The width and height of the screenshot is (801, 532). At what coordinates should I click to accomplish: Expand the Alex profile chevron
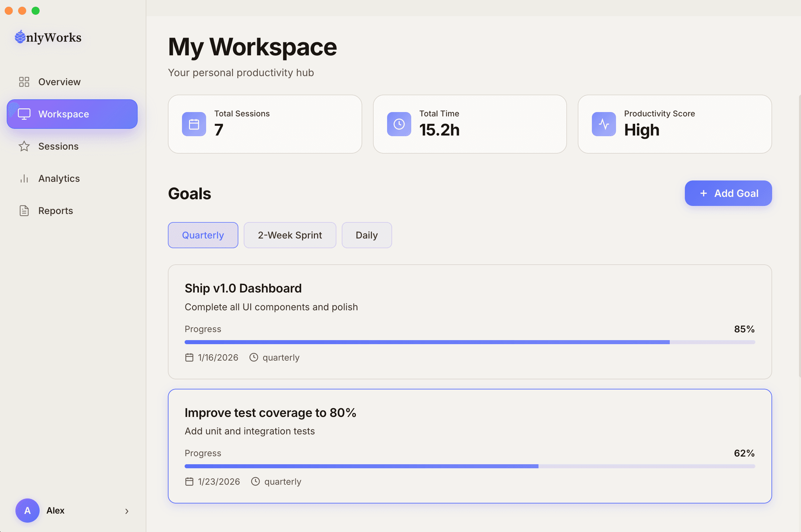pyautogui.click(x=127, y=511)
